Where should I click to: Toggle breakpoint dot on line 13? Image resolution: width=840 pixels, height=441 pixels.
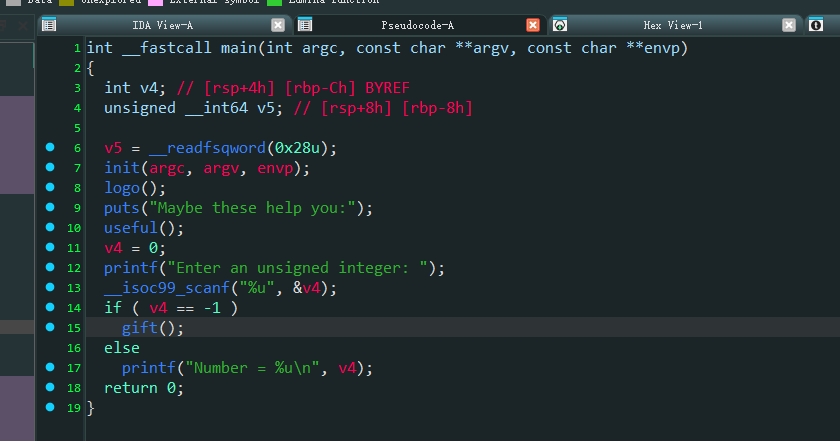pyautogui.click(x=50, y=288)
